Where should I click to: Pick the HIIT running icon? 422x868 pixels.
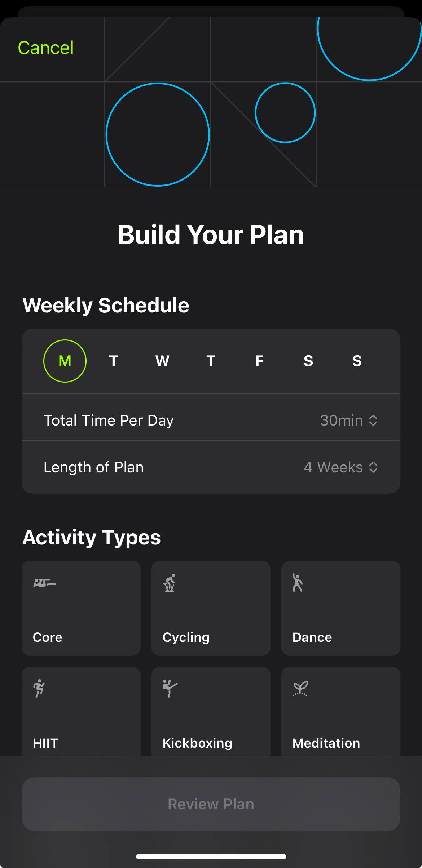[39, 688]
